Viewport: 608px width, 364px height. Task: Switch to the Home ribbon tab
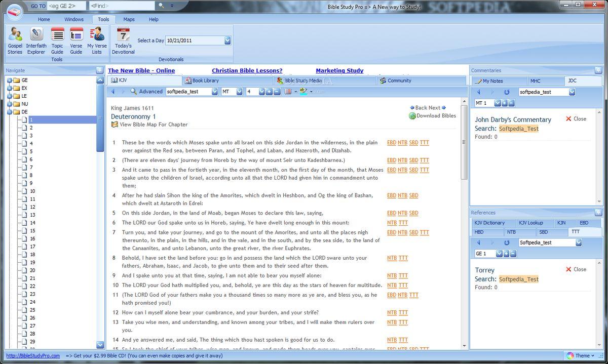44,19
